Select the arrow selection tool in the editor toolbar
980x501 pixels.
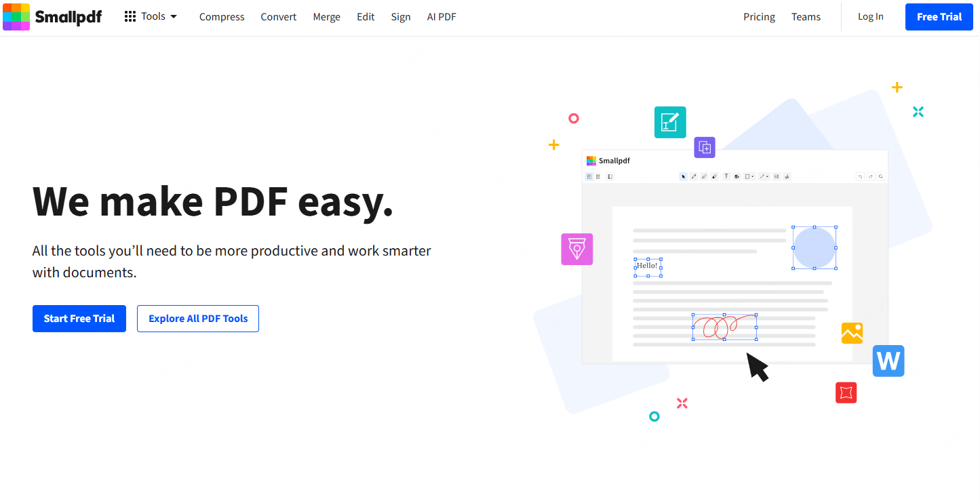(683, 176)
